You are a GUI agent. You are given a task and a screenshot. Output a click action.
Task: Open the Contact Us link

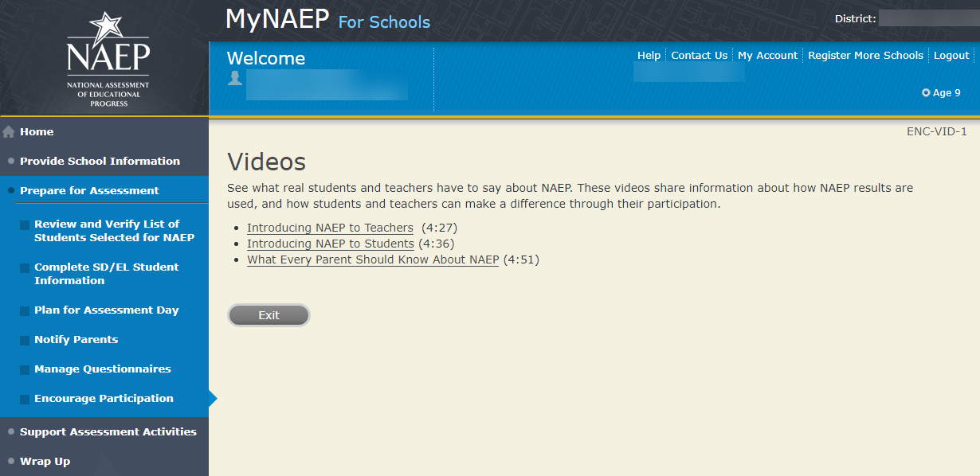(x=699, y=55)
